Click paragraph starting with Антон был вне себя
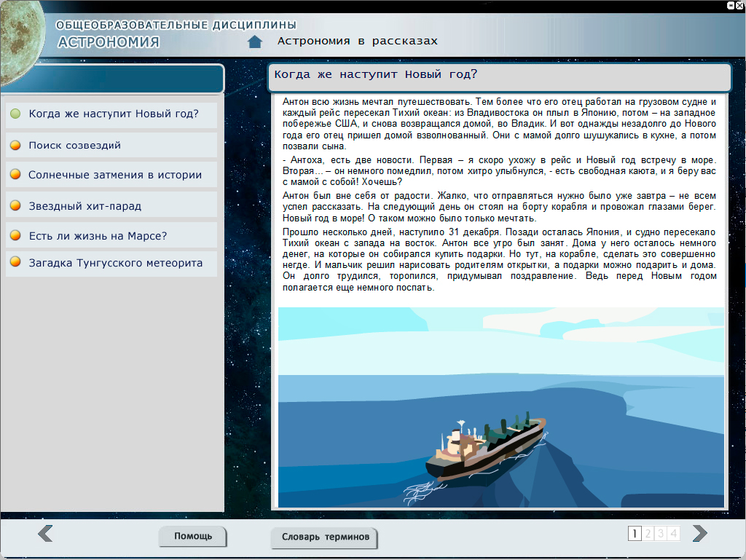 coord(499,207)
